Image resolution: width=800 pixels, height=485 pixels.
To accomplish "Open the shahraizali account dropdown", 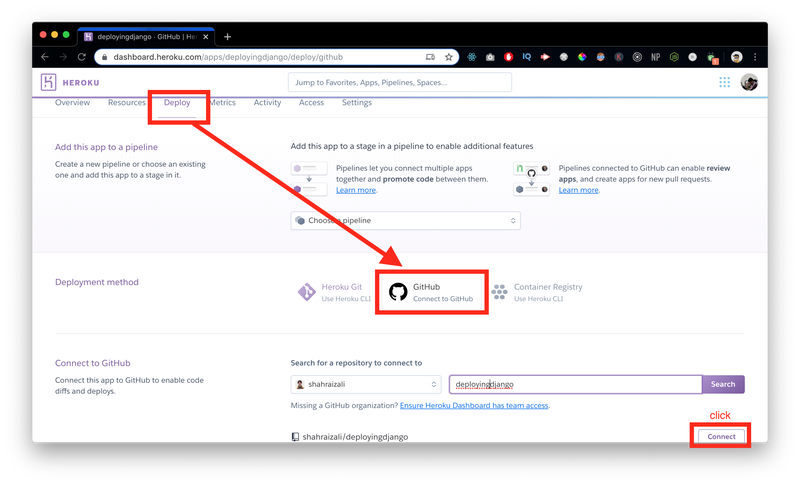I will (x=366, y=385).
